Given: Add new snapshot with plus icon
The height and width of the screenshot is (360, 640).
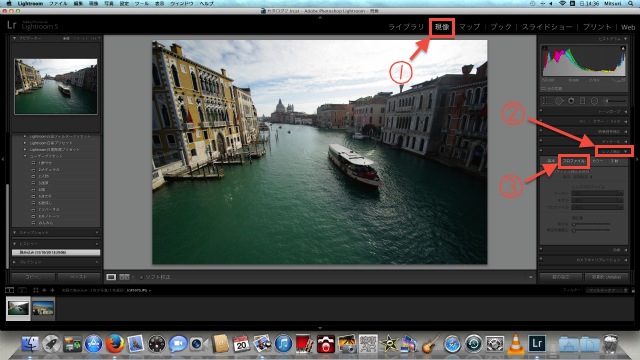Looking at the screenshot, I should point(97,233).
